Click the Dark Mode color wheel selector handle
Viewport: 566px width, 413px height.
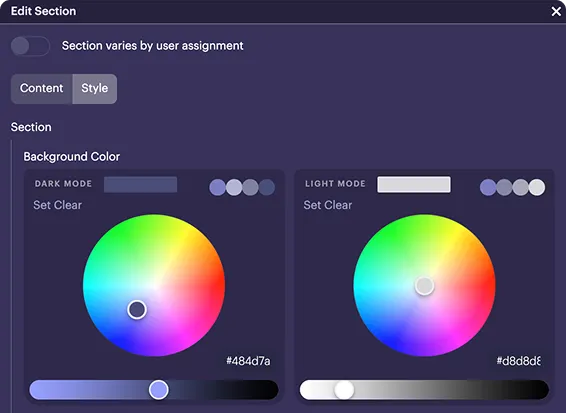[x=137, y=310]
